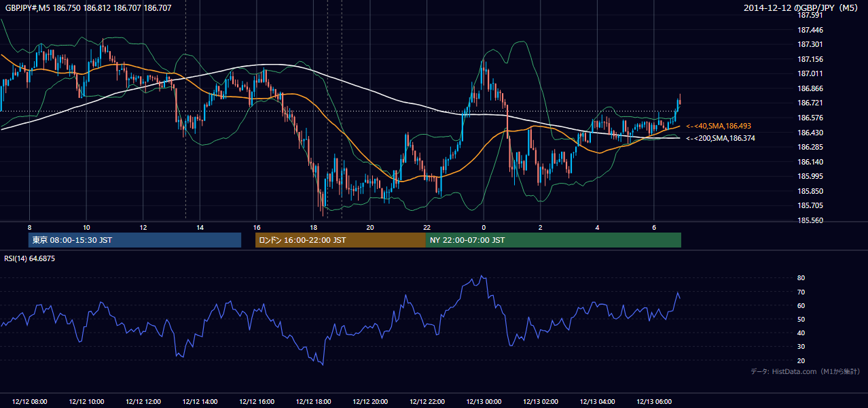Viewport: 868px width, 408px height.
Task: Click the 187.301 price axis label
Action: point(810,45)
